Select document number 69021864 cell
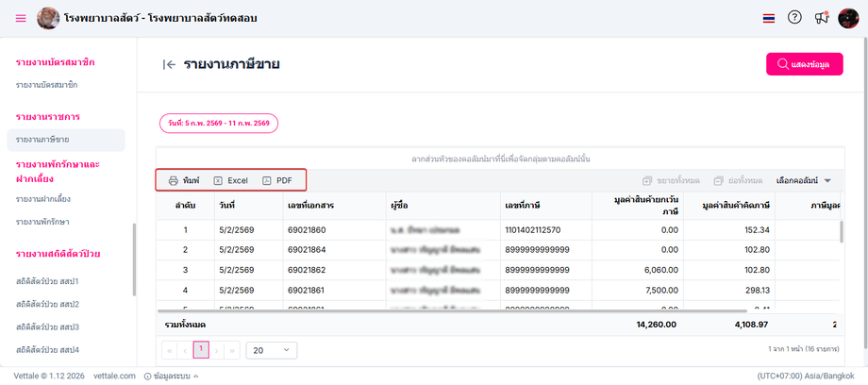The width and height of the screenshot is (868, 385). click(335, 250)
